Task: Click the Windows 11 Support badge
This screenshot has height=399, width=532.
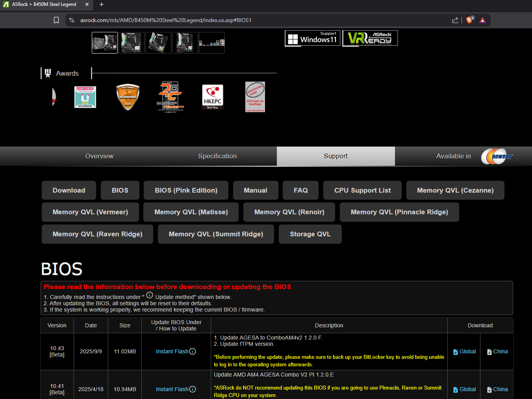Action: 313,38
